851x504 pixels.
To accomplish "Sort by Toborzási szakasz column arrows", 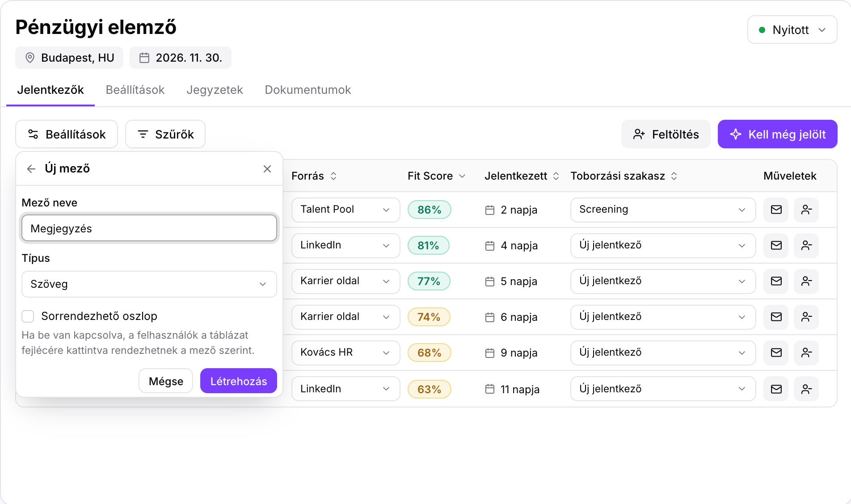I will click(674, 176).
